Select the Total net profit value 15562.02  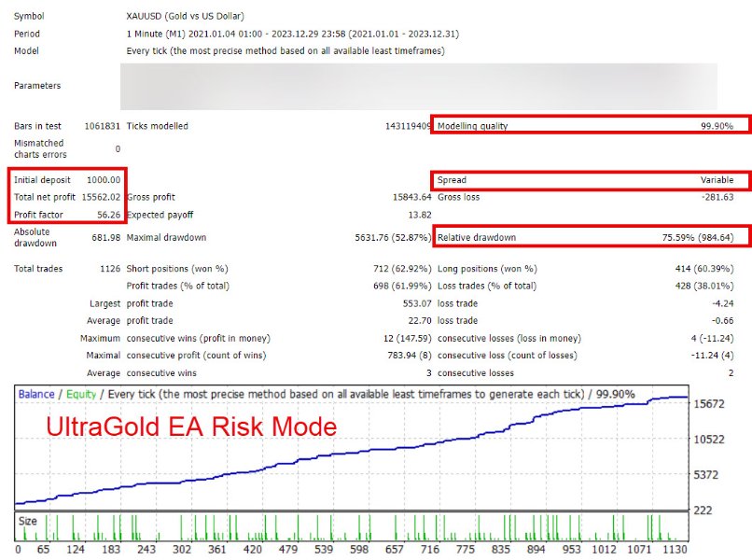tap(101, 197)
